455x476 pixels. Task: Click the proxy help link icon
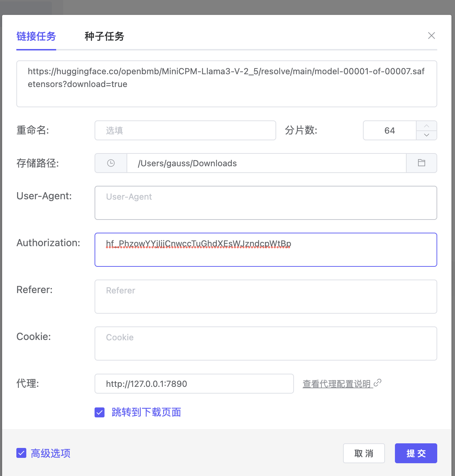click(x=378, y=383)
